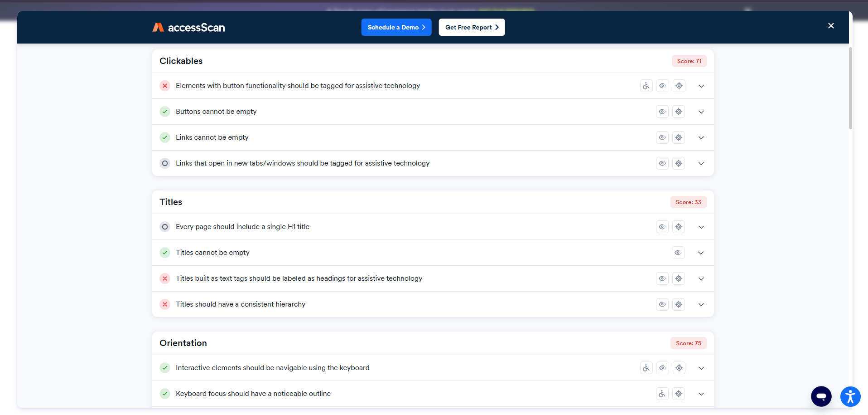Open the blue accessibility widget icon

[x=850, y=396]
